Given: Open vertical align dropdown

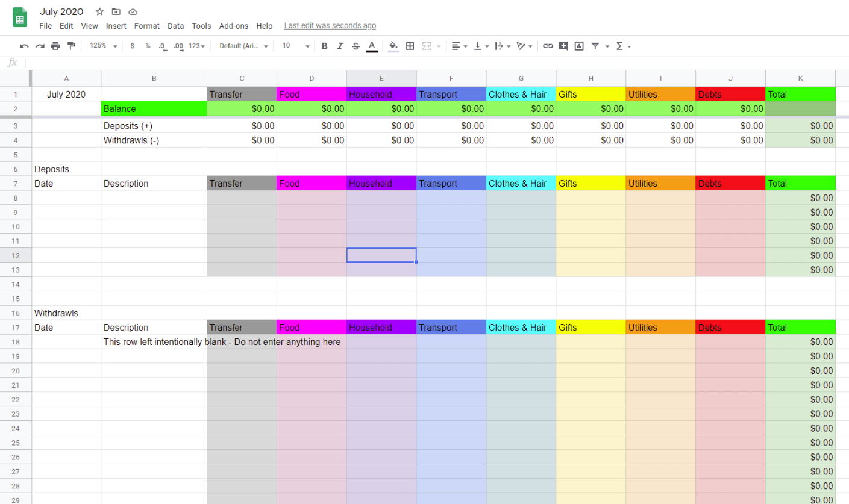Looking at the screenshot, I should (x=481, y=46).
